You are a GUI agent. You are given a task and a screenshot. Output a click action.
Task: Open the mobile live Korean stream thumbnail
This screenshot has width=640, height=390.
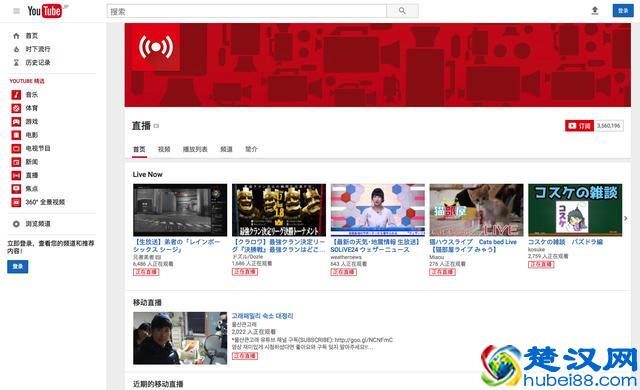180,338
